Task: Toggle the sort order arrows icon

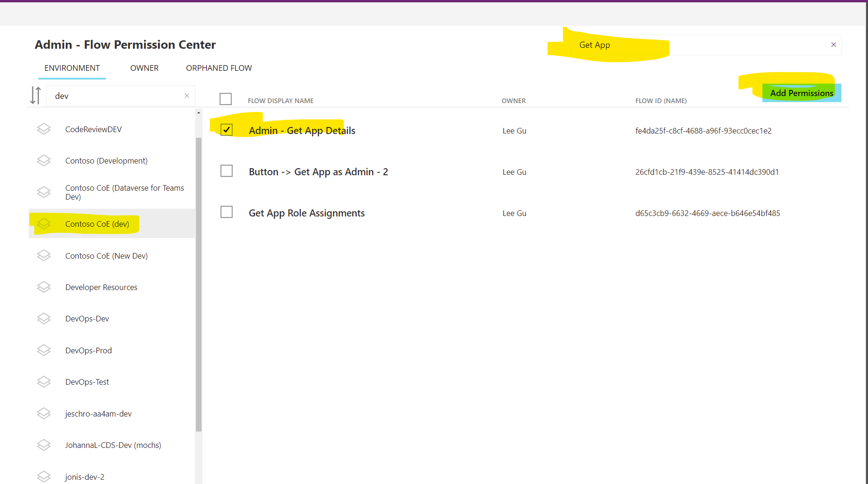Action: 35,95
